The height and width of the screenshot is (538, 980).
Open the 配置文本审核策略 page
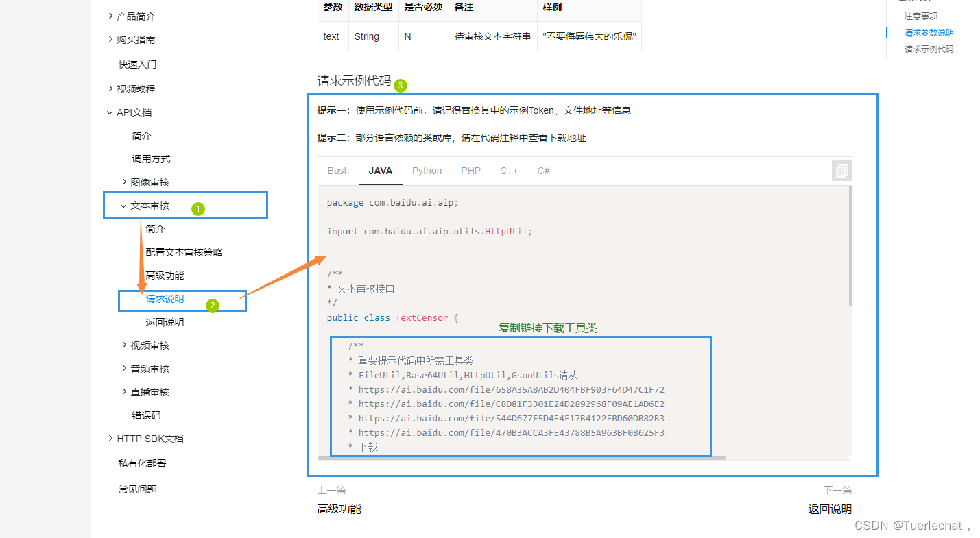coord(184,252)
